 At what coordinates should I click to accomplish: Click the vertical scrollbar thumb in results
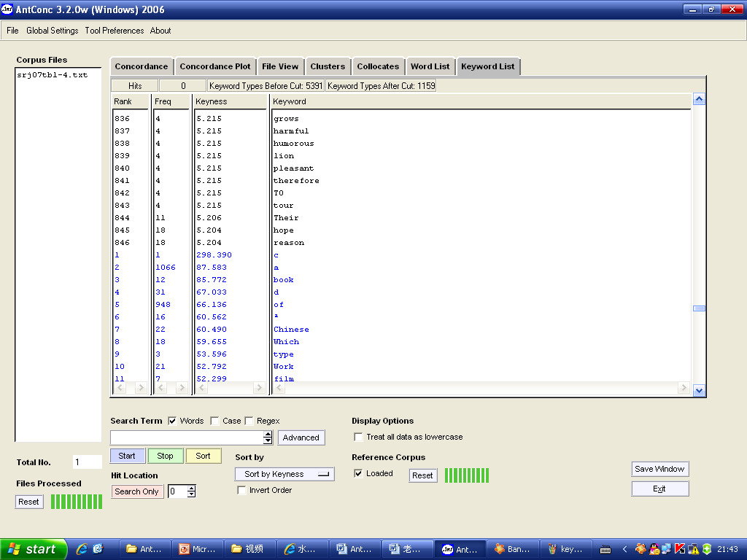coord(699,308)
